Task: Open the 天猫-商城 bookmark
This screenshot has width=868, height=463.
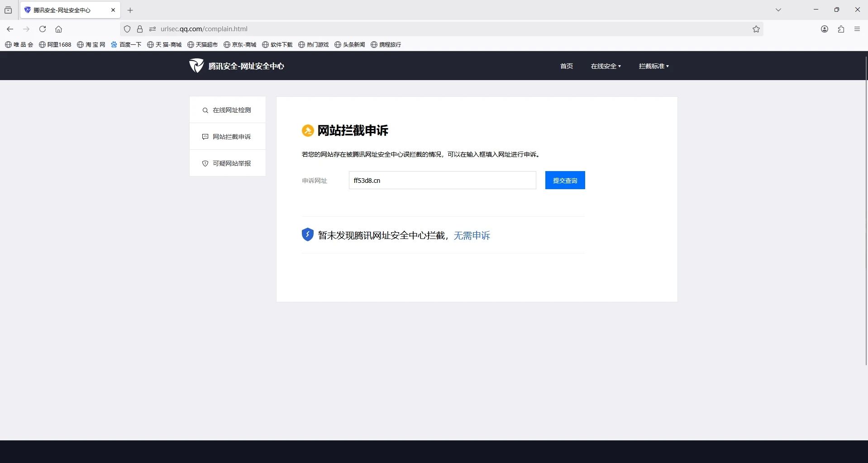Action: tap(164, 44)
